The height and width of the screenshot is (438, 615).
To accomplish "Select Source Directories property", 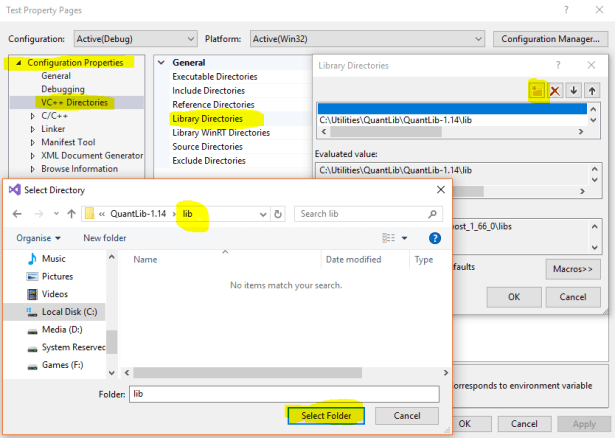I will [207, 147].
